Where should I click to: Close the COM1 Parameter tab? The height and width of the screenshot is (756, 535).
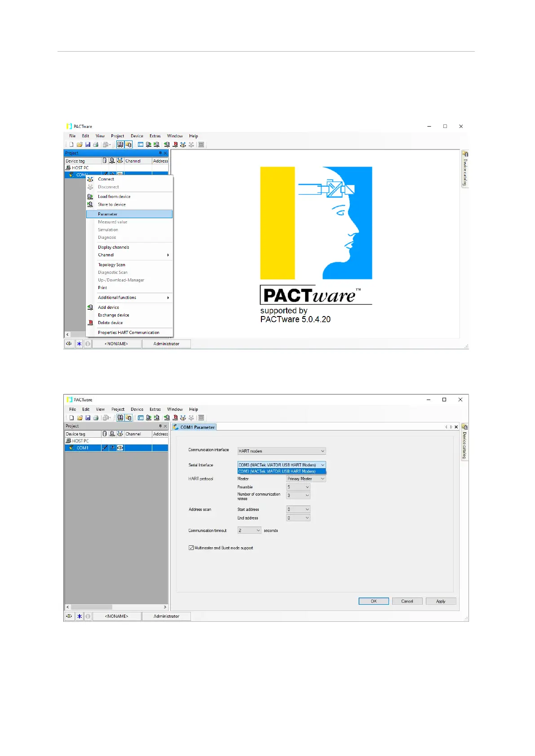(x=456, y=427)
